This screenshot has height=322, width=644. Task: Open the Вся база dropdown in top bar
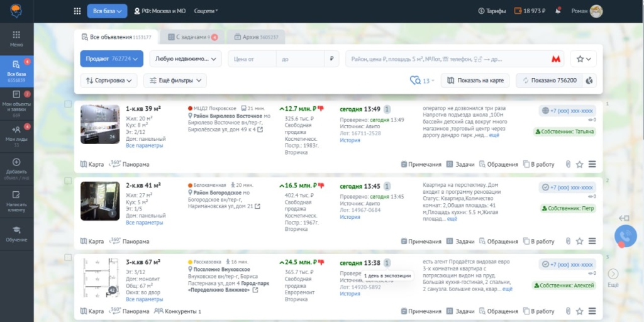[x=107, y=11]
